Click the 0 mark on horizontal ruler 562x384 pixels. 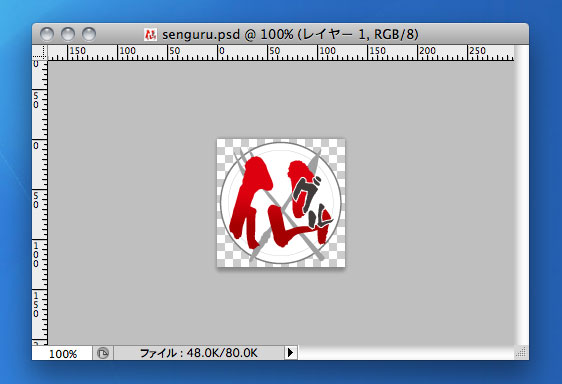222,51
